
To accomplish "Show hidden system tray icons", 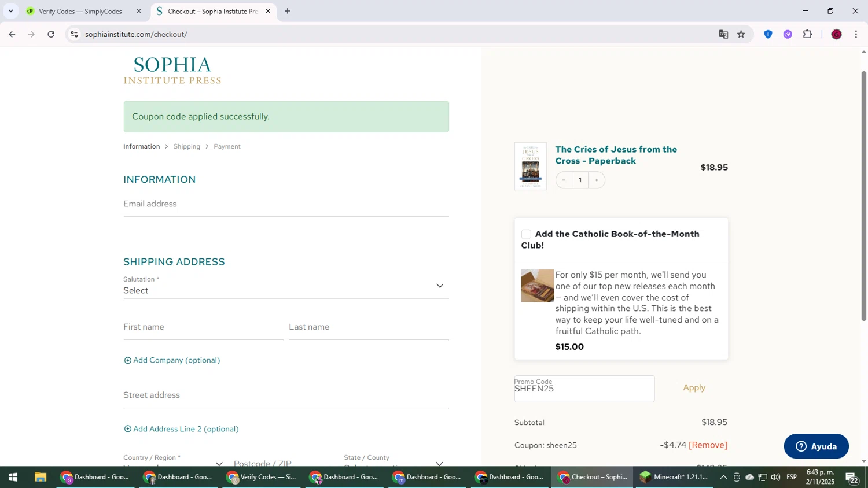I will point(723,477).
